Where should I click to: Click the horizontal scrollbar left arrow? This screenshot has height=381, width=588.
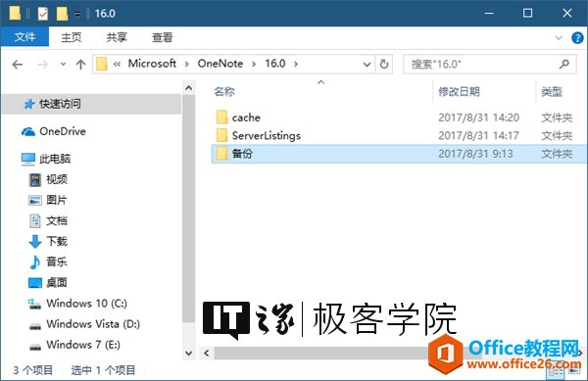coord(207,353)
